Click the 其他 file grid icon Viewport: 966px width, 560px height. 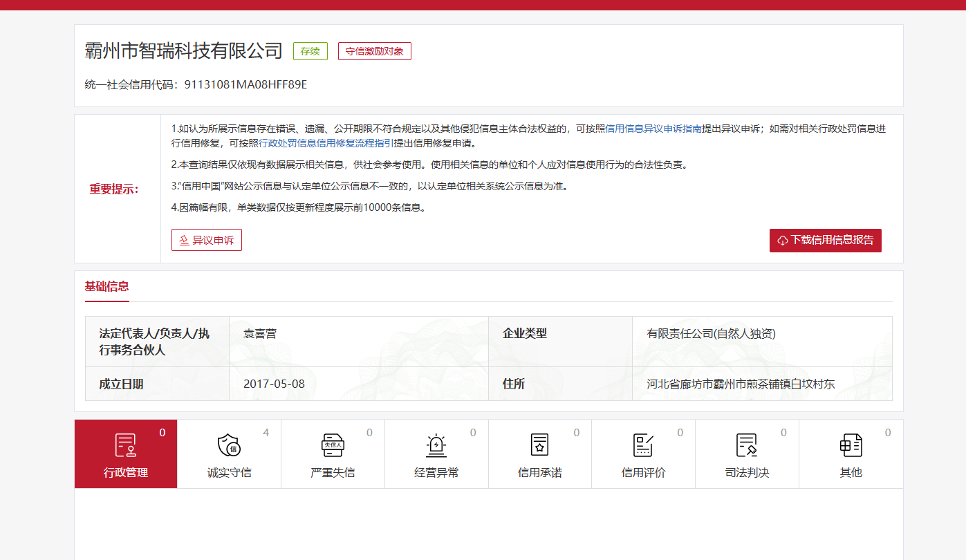pos(851,445)
